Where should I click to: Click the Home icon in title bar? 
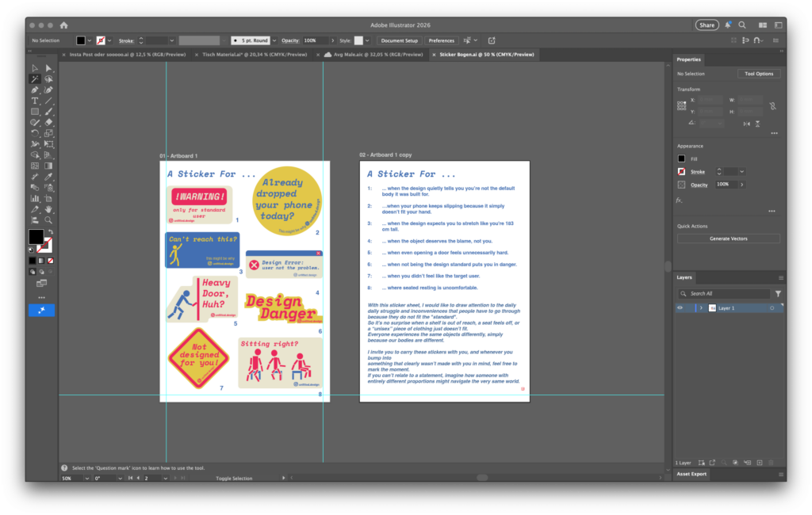[64, 25]
